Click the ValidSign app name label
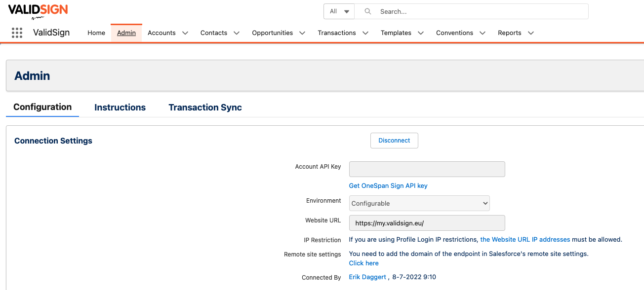The image size is (644, 290). (51, 33)
